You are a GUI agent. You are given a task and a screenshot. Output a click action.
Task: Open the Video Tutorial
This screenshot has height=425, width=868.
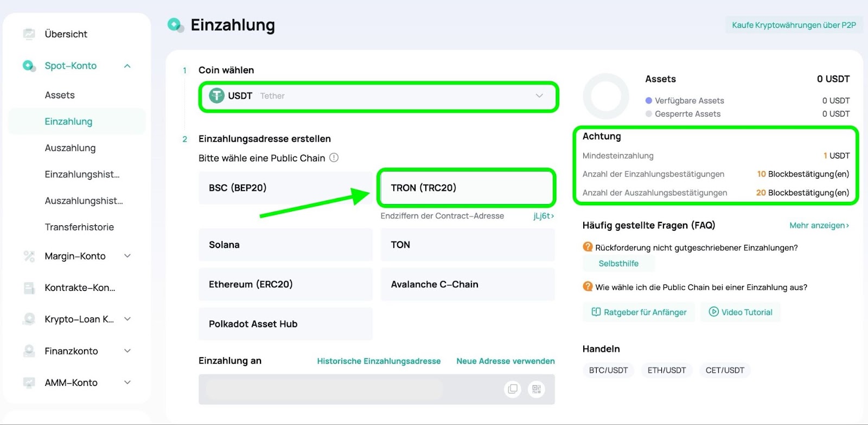tap(741, 312)
